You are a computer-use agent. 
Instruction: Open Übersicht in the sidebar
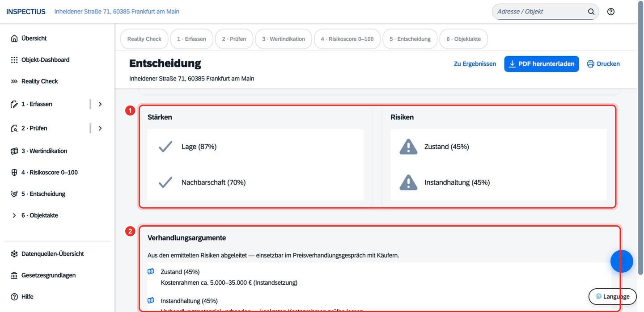(34, 38)
